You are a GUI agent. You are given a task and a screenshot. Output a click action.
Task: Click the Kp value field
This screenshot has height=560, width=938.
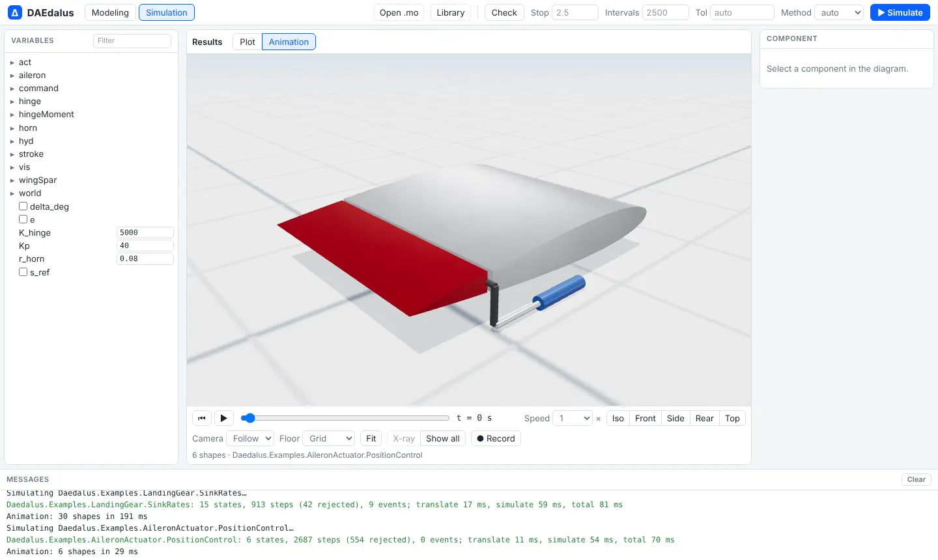145,245
